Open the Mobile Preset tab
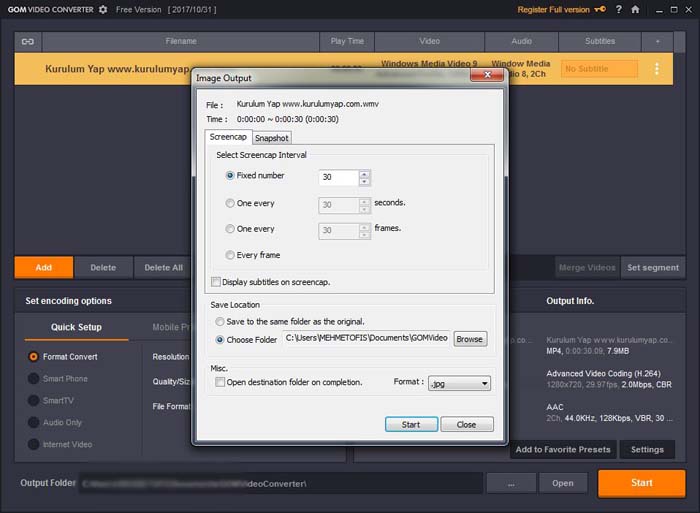Image resolution: width=700 pixels, height=513 pixels. (171, 327)
